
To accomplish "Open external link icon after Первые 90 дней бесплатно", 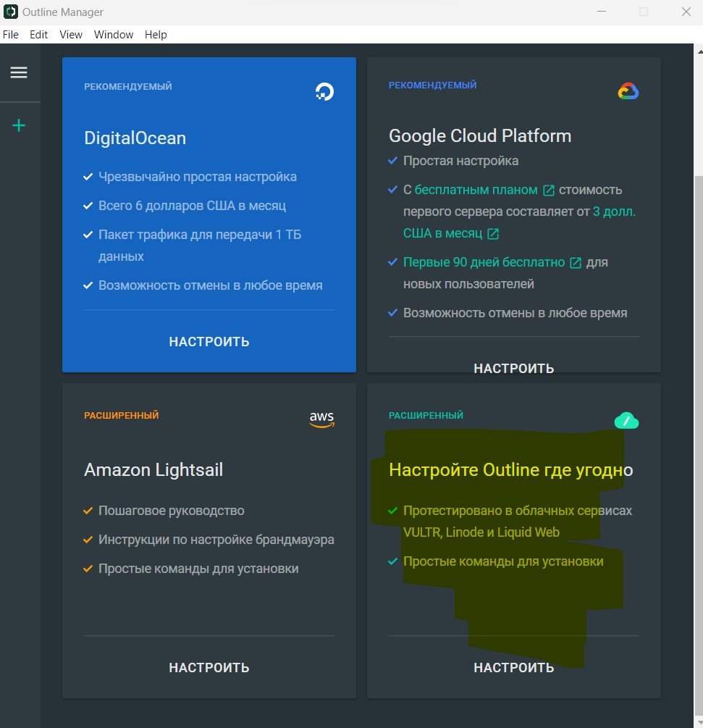I will point(576,263).
